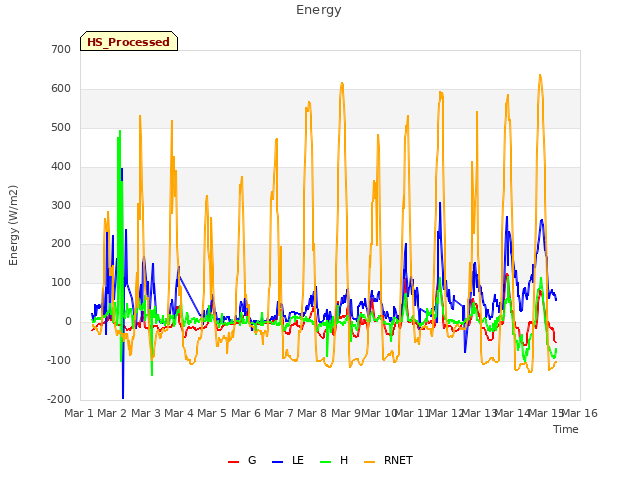Click the 300 y-axis tick label
This screenshot has height=480, width=640.
[61, 205]
